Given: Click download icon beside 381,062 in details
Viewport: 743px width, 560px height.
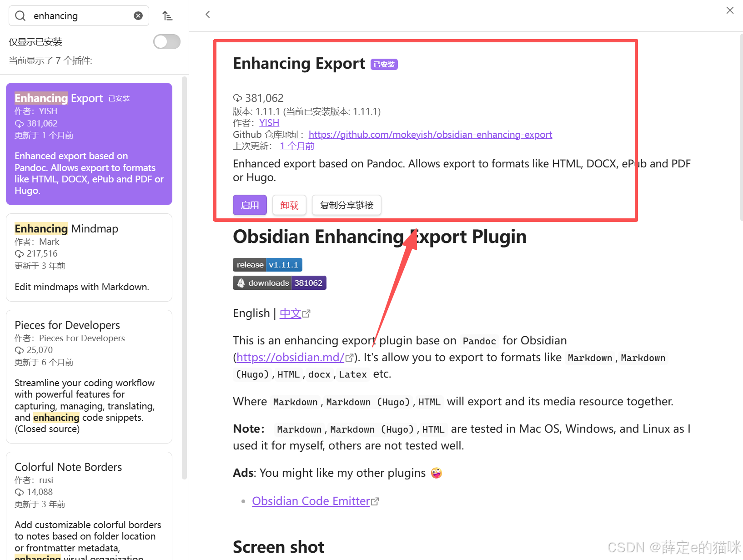Looking at the screenshot, I should coord(238,98).
